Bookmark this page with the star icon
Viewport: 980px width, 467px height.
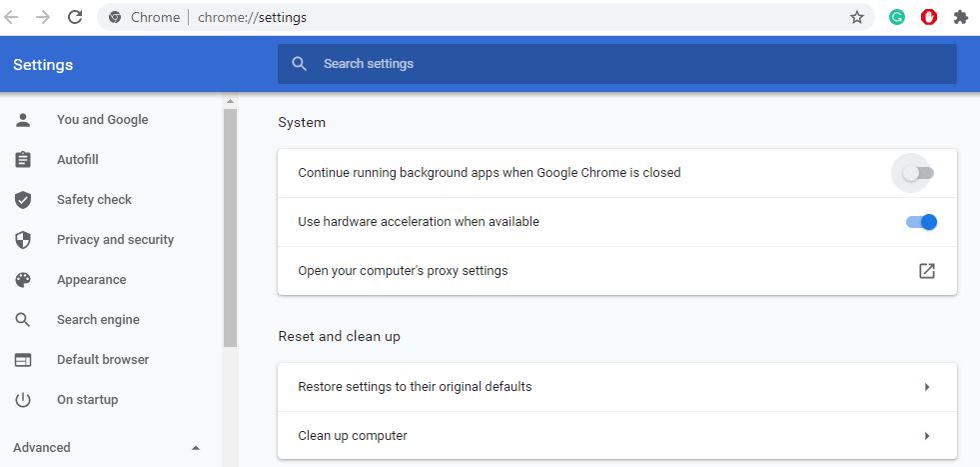tap(857, 18)
